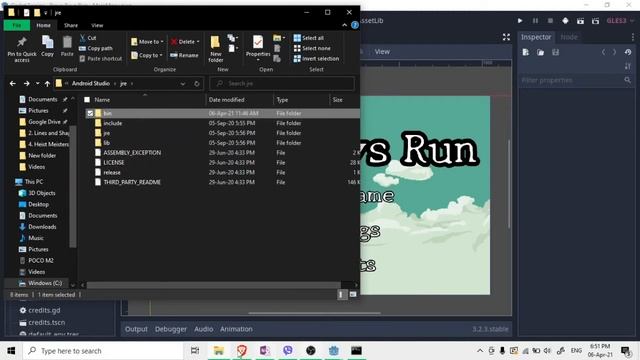
Task: Click the Search jre input field
Action: 282,84
